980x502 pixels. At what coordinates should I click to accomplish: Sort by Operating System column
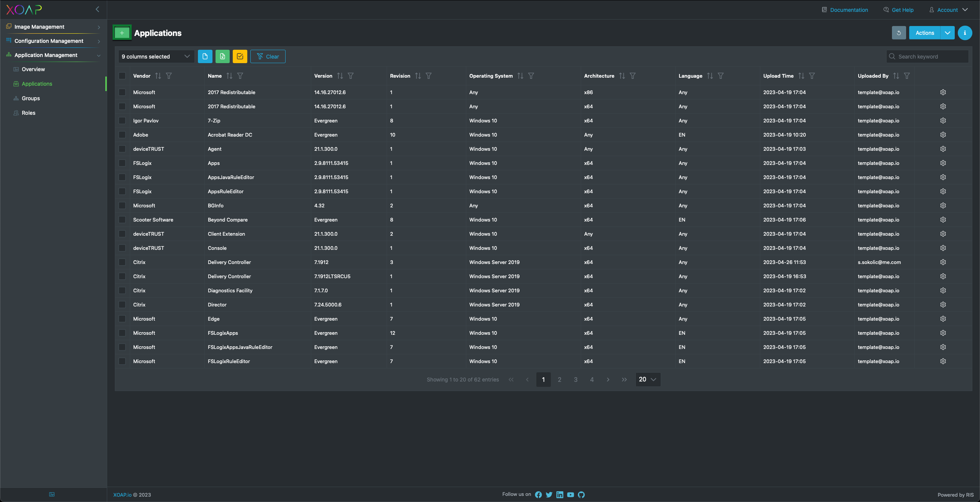pos(520,76)
